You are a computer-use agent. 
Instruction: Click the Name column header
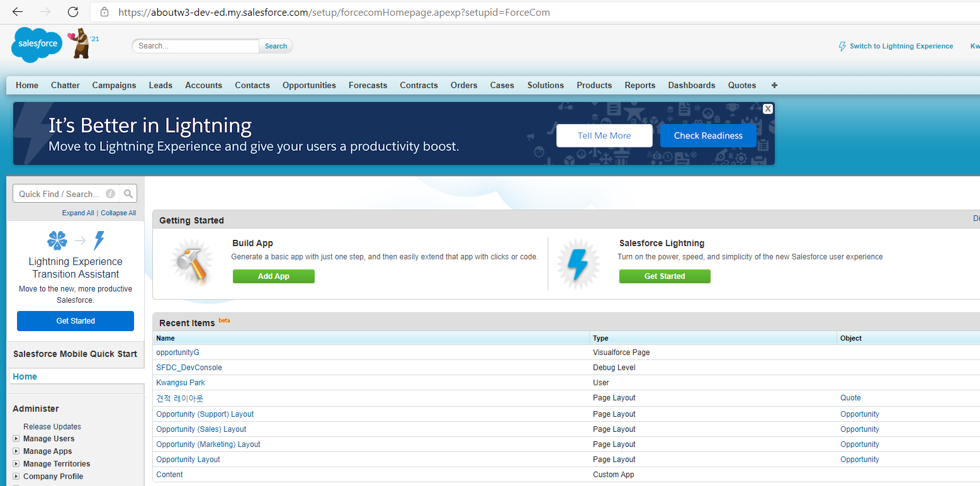tap(166, 338)
